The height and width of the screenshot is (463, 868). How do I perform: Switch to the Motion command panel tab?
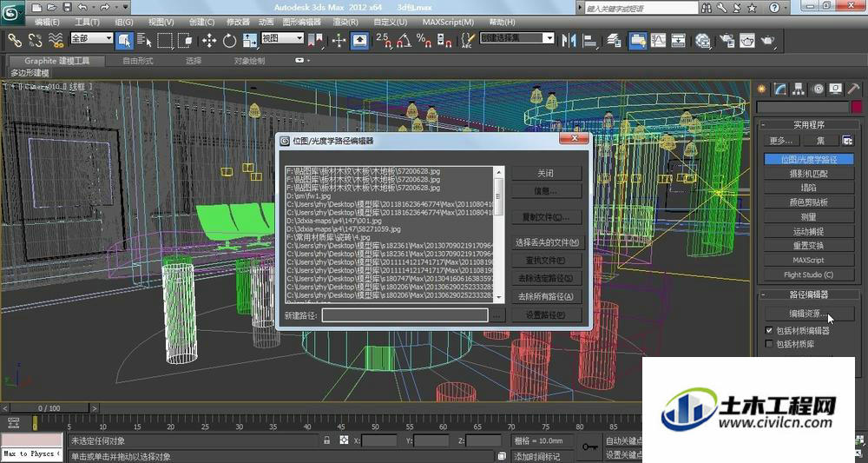(x=817, y=89)
